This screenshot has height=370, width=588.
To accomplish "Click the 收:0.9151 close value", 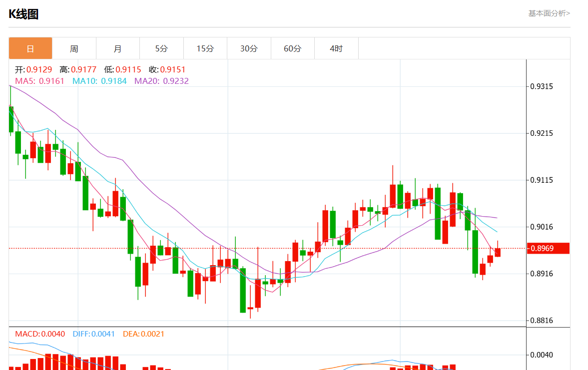I will (167, 69).
